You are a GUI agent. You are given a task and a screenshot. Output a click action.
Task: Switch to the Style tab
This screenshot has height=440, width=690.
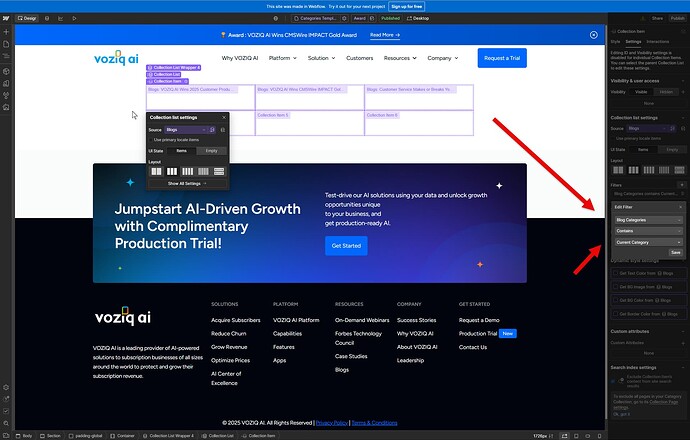tap(615, 42)
